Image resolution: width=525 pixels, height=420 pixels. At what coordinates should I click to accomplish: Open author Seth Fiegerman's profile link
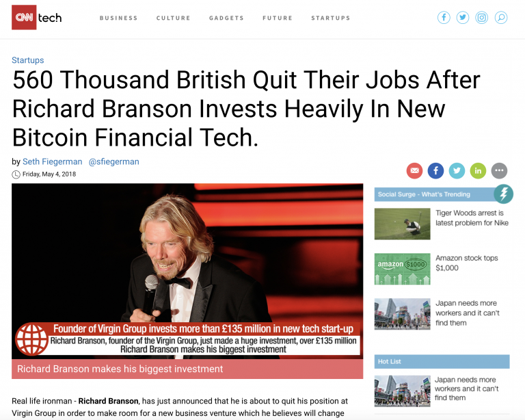[x=52, y=161]
